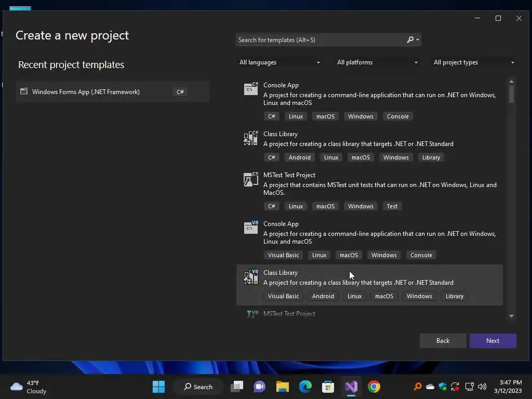Click the C# MSTest Test Project icon
This screenshot has width=532, height=399.
tap(251, 179)
